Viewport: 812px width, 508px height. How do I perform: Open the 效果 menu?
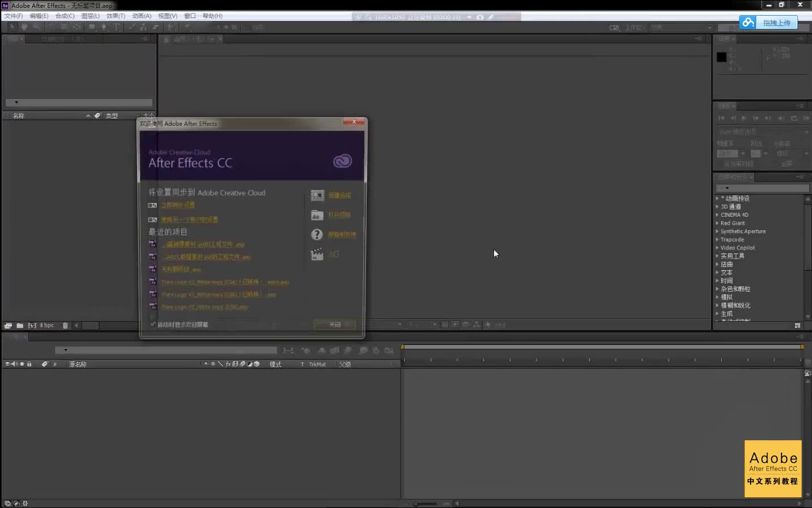click(115, 16)
